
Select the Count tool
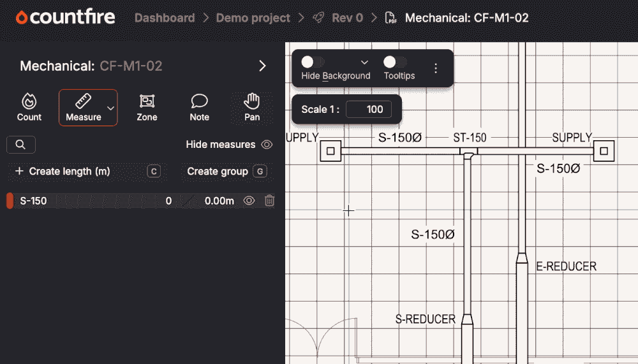(29, 107)
